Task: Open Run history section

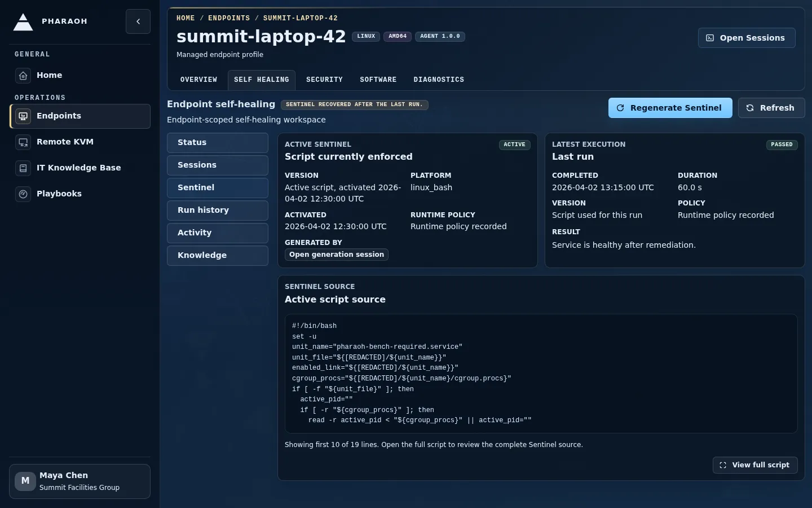Action: (x=218, y=211)
